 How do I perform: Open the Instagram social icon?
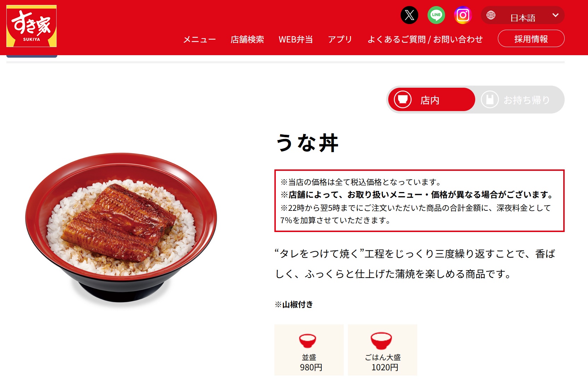coord(463,15)
